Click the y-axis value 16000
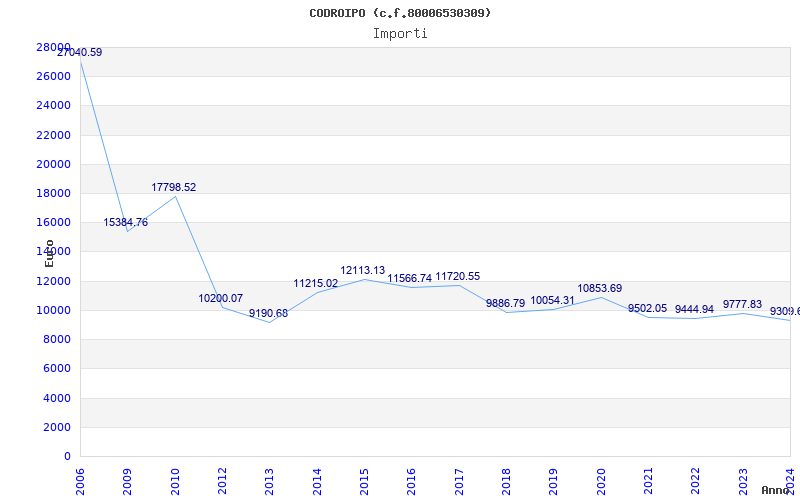Screen dimensions: 800x500 pyautogui.click(x=54, y=222)
